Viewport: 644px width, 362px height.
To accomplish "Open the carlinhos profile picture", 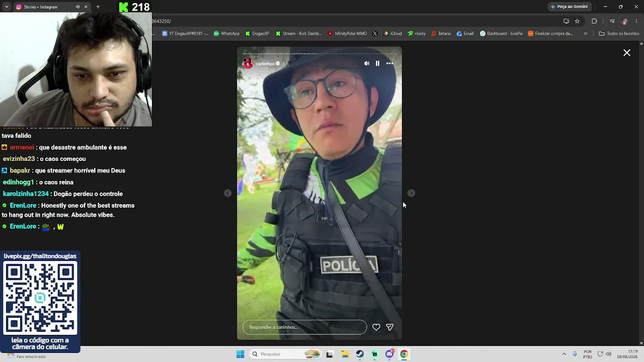I will point(248,63).
